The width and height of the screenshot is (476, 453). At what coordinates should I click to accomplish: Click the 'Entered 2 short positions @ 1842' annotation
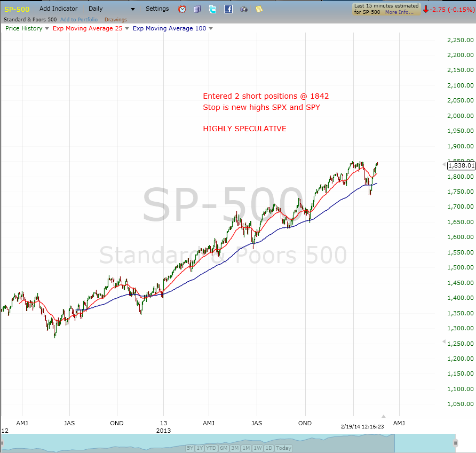click(266, 96)
